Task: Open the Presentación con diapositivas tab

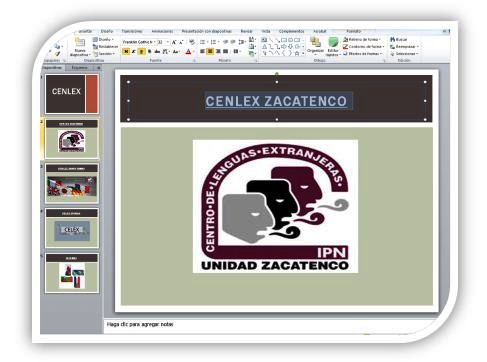Action: tap(207, 31)
